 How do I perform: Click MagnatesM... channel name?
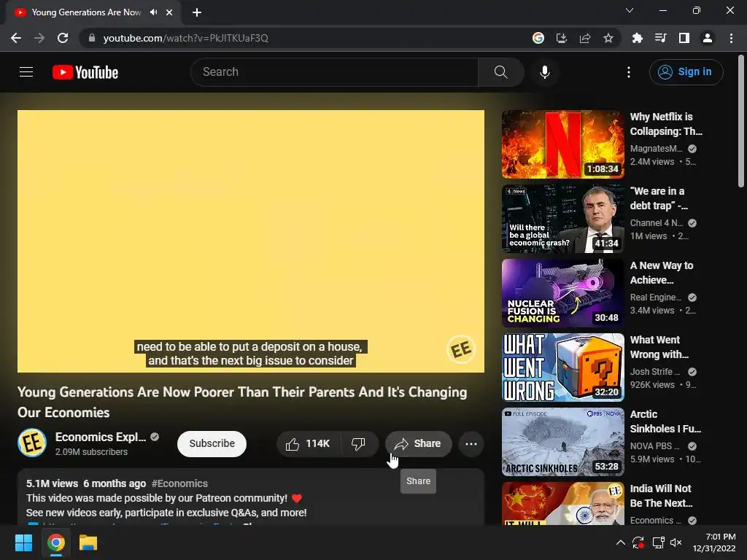click(656, 149)
